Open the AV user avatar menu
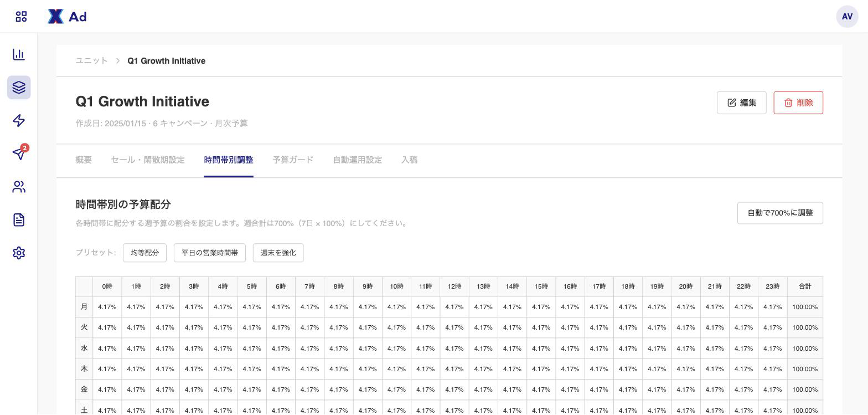Viewport: 868px width, 415px height. 847,17
